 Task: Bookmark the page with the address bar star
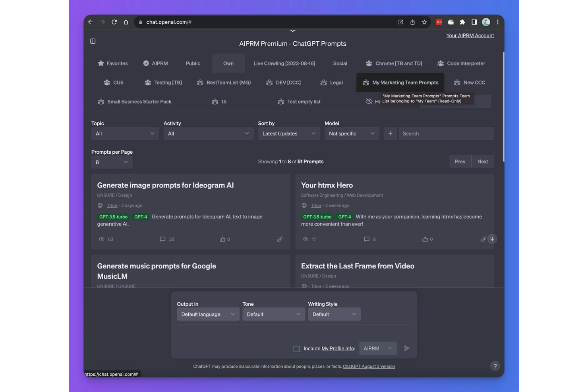coord(424,22)
